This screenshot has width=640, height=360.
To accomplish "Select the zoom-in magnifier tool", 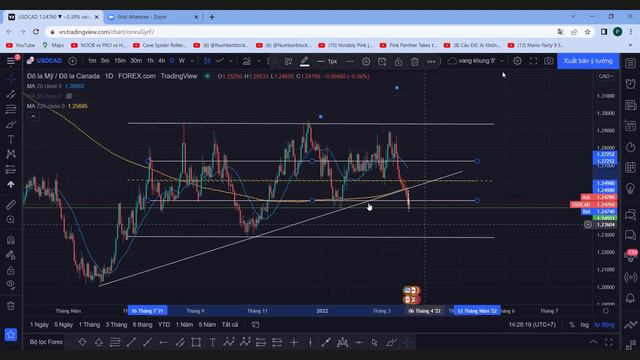I will point(11,220).
